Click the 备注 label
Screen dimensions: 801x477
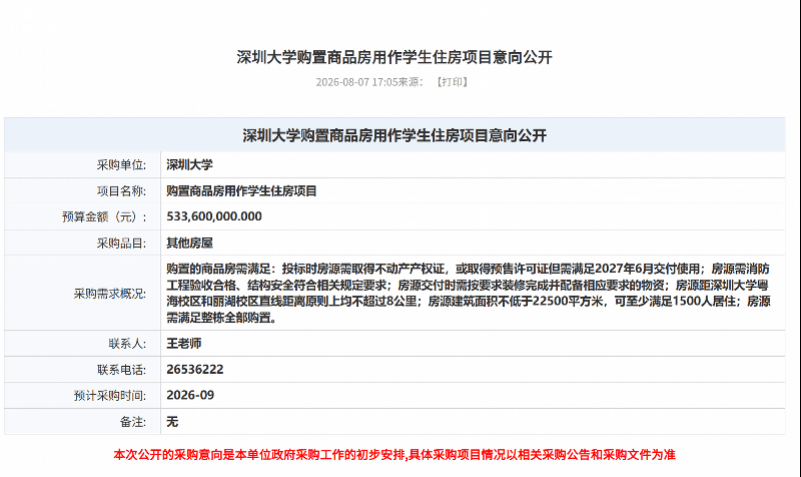pyautogui.click(x=133, y=422)
